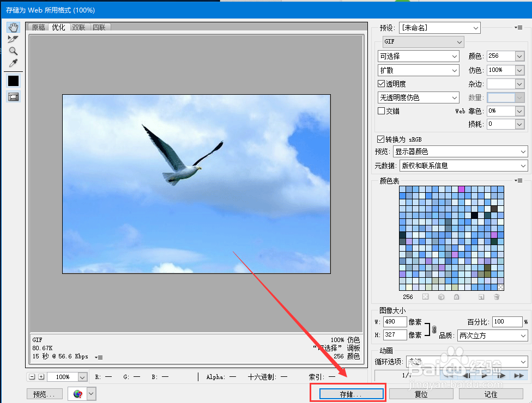Expand the 颜色 256 dropdown
Viewport: 532px width, 403px height.
tap(519, 56)
